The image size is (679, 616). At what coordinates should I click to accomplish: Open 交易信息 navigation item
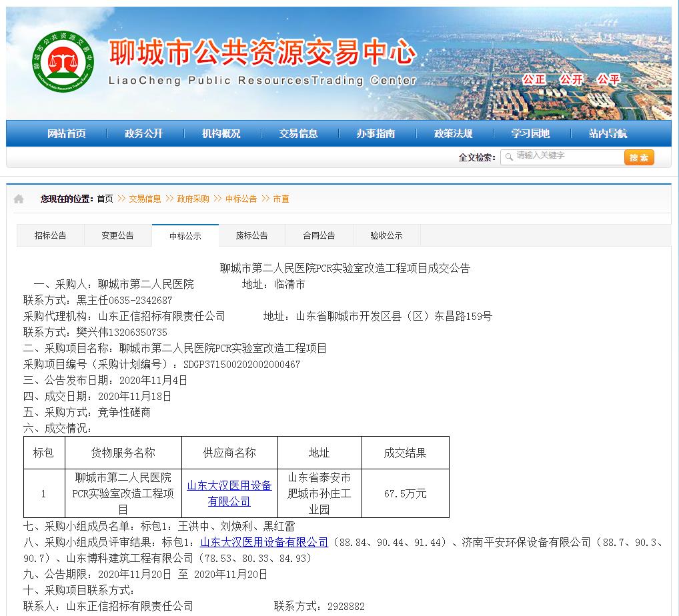298,133
